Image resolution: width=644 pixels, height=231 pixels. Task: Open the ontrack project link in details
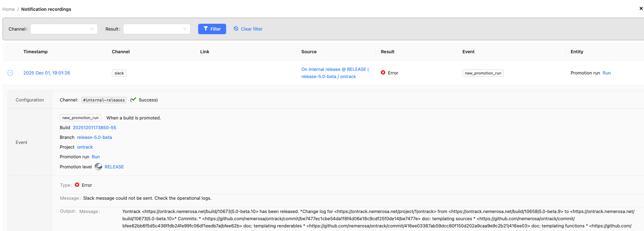click(85, 147)
